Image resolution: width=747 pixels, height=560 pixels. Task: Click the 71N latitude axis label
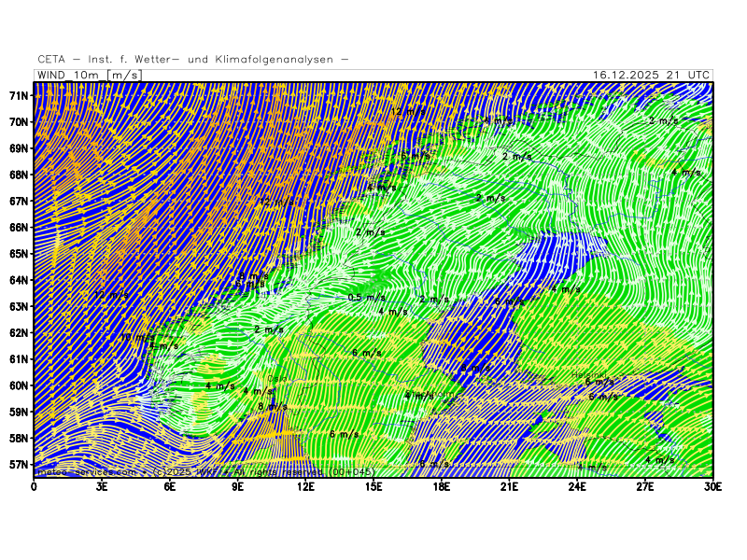(x=19, y=96)
